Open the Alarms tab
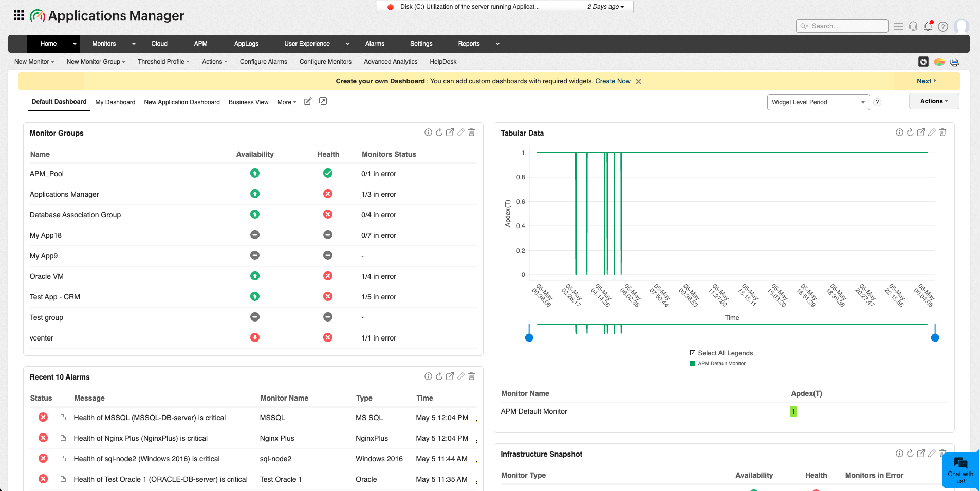980x491 pixels. (x=375, y=44)
